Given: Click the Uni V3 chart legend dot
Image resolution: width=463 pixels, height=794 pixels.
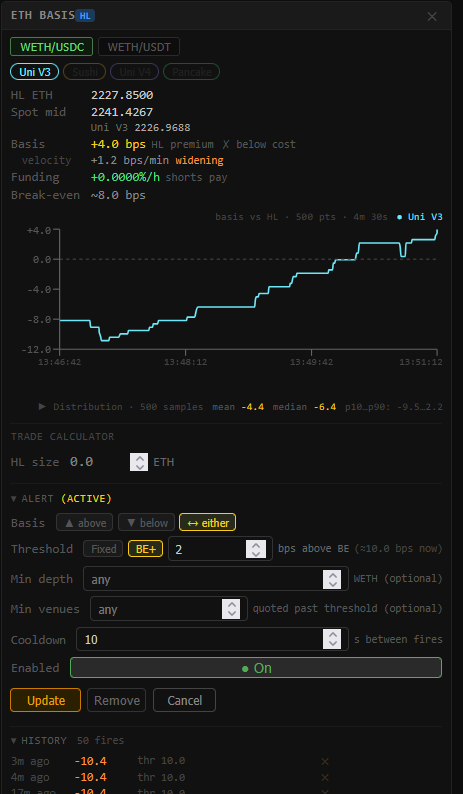Looking at the screenshot, I should pos(400,217).
